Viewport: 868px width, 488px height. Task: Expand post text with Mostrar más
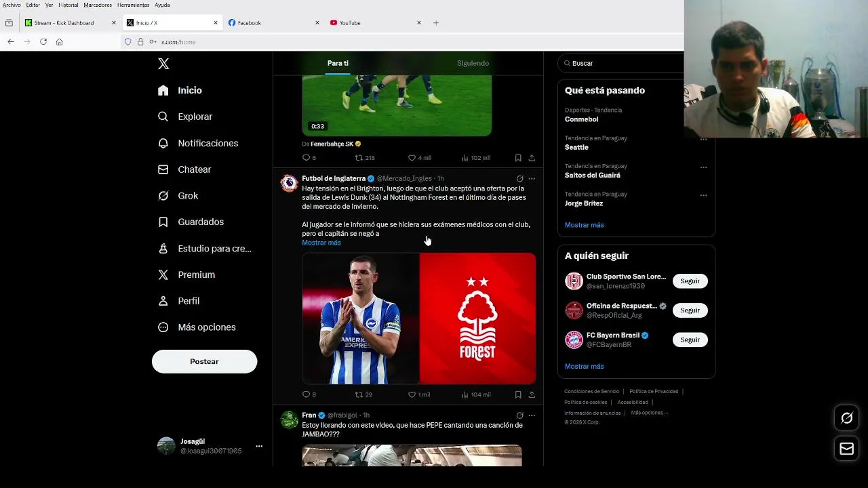pyautogui.click(x=321, y=243)
